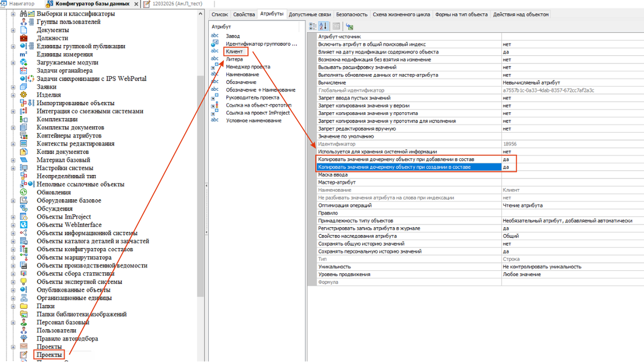Screen dimensions: 644x362
Task: Open the Безопасность tab
Action: click(352, 15)
